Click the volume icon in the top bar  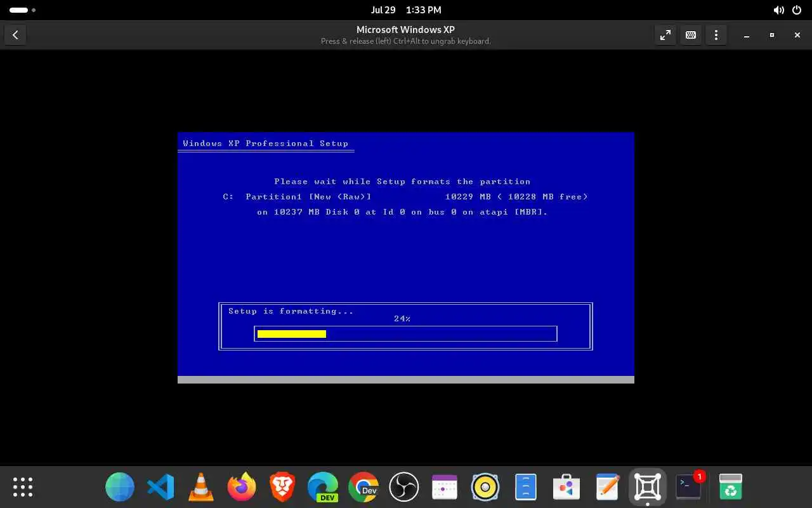point(779,10)
